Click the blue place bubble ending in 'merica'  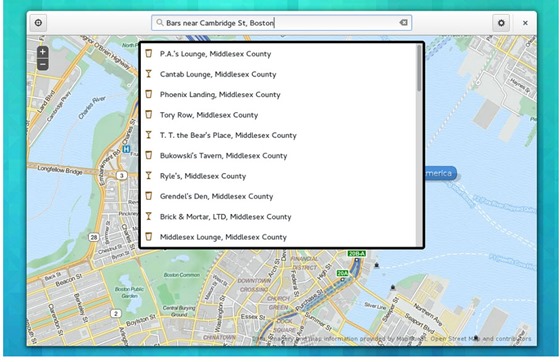click(x=440, y=174)
